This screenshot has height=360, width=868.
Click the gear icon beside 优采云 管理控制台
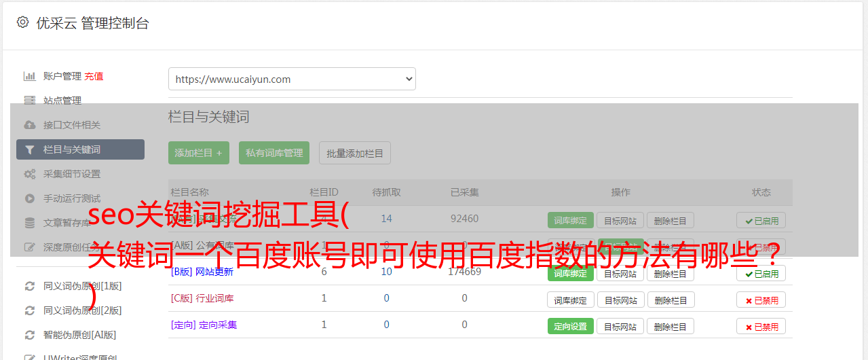[22, 22]
